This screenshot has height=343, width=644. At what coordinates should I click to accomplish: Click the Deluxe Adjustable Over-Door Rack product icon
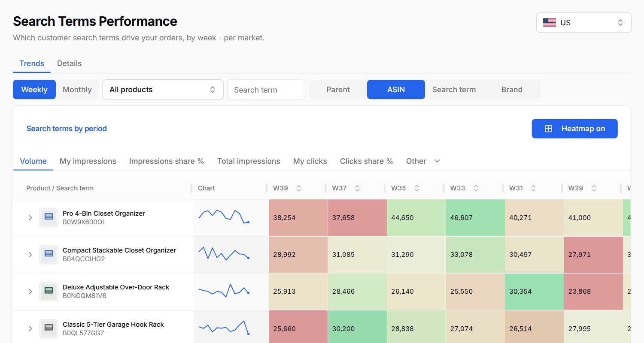tap(49, 291)
